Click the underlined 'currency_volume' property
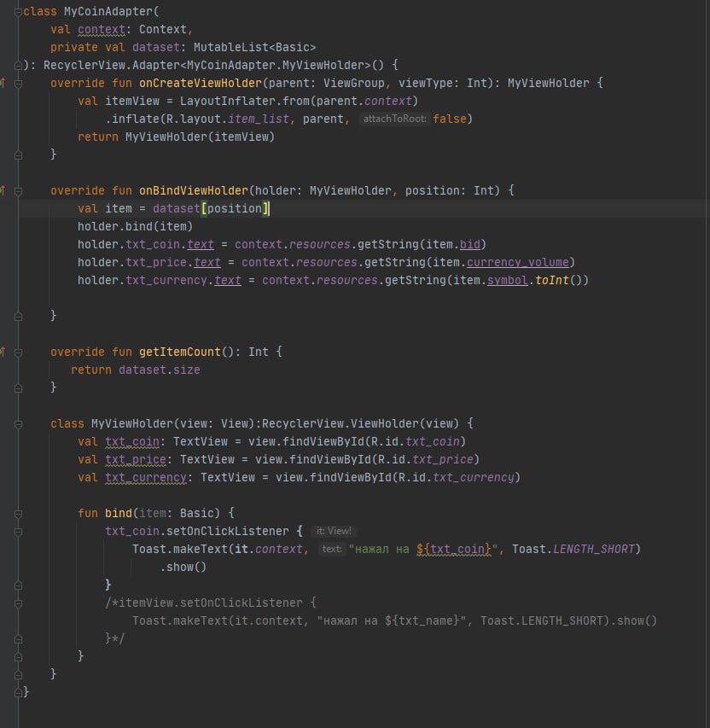Viewport: 710px width, 728px height. click(x=518, y=263)
